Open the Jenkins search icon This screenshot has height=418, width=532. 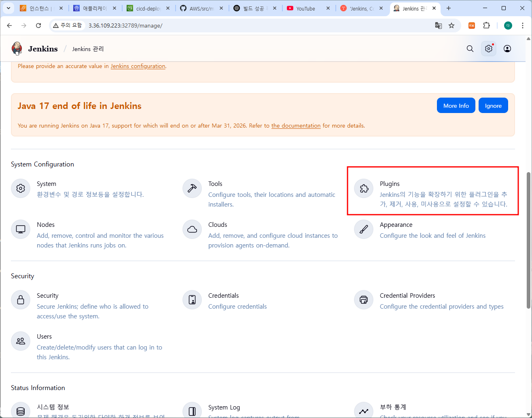pos(470,49)
